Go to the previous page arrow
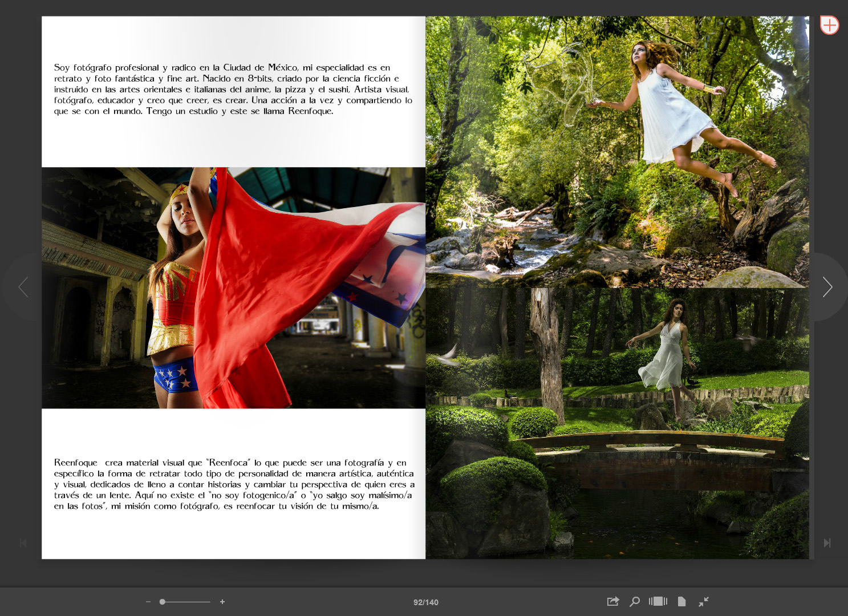This screenshot has width=848, height=616. [23, 287]
